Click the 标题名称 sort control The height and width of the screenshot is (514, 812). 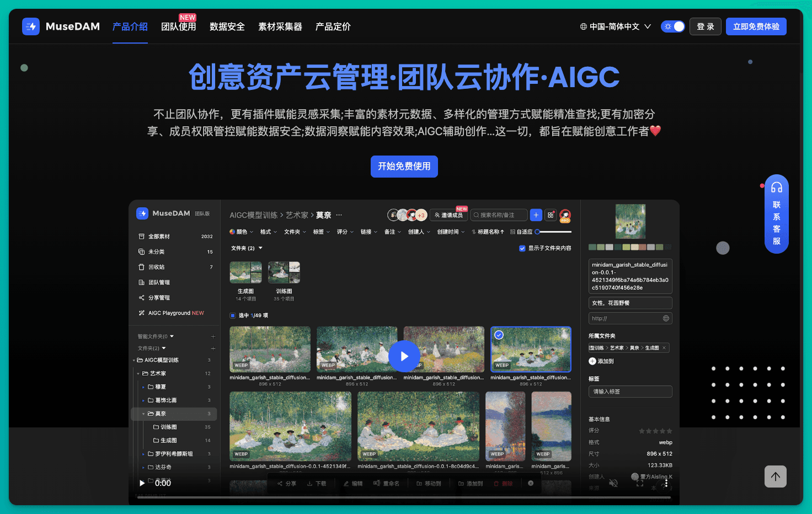click(x=488, y=232)
